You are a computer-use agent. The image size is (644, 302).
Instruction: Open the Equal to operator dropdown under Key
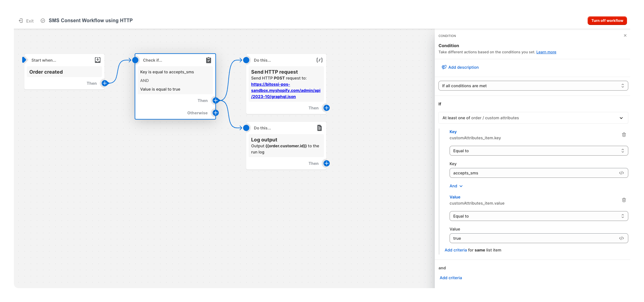[x=538, y=151]
